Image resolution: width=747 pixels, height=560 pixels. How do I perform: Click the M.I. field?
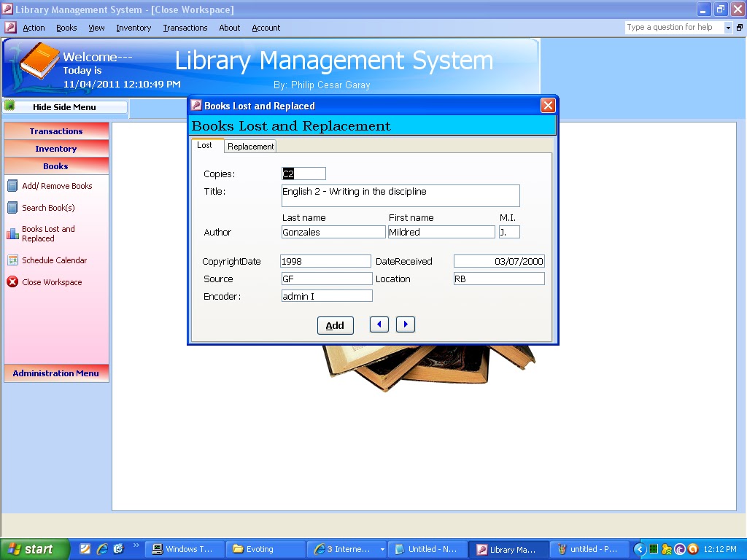[x=509, y=232]
